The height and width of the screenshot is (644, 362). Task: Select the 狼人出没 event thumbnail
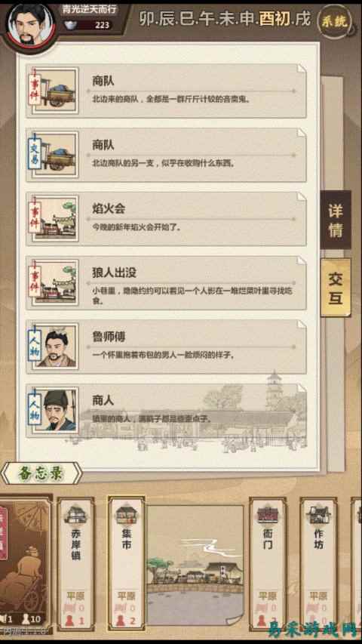(54, 283)
